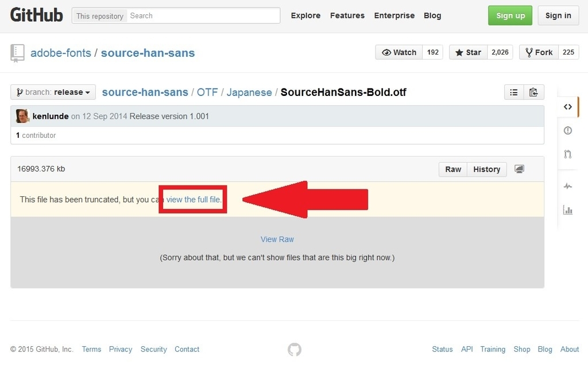Focus the repository search field
This screenshot has width=588, height=376.
pos(204,15)
